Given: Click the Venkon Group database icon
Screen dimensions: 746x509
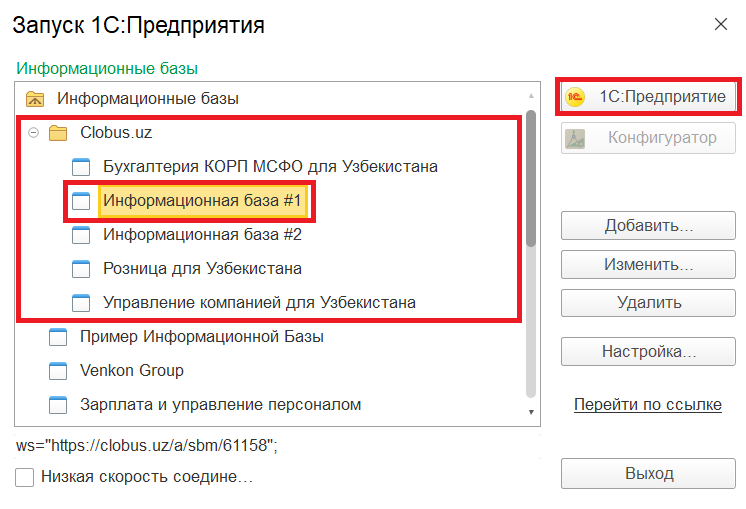Looking at the screenshot, I should tap(58, 371).
